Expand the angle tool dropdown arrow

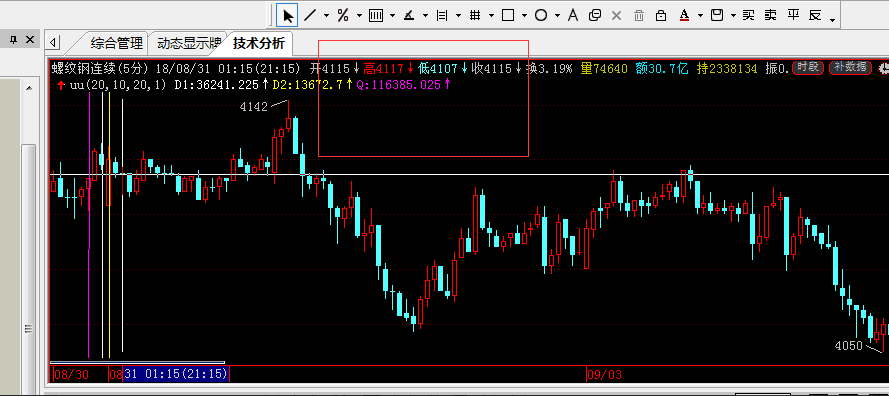click(x=425, y=16)
